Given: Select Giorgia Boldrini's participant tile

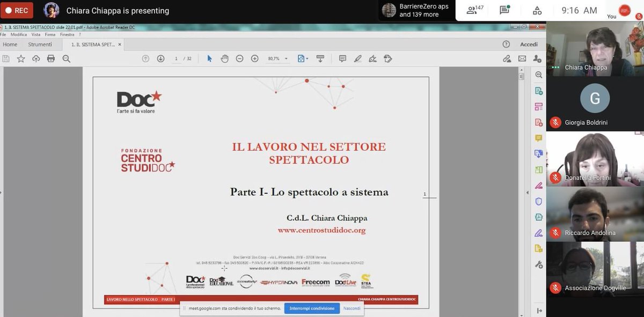Looking at the screenshot, I should coord(595,104).
